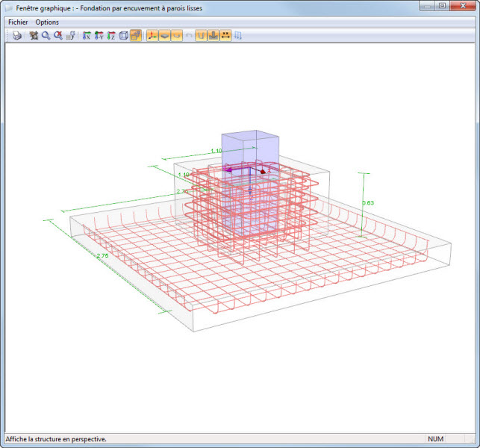The image size is (480, 448).
Task: Toggle the concrete solid display button
Action: [x=164, y=36]
